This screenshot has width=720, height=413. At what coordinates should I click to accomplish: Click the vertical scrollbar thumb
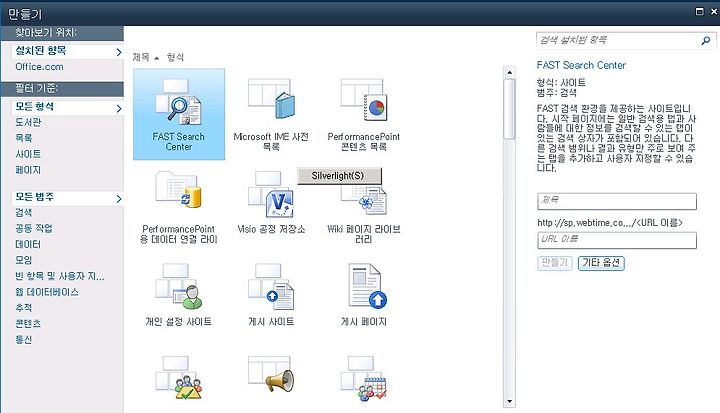[x=509, y=108]
